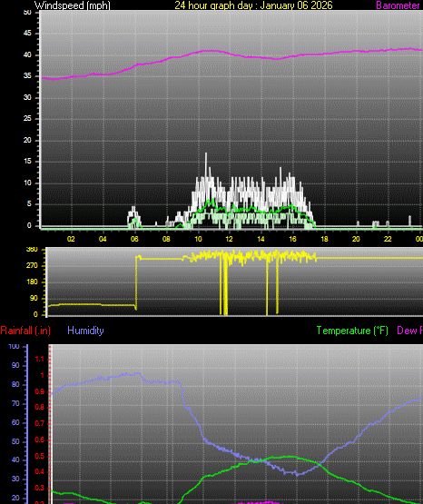Click the Temperature (°F) legend label
Viewport: 423px width, 504px height.
tap(352, 331)
